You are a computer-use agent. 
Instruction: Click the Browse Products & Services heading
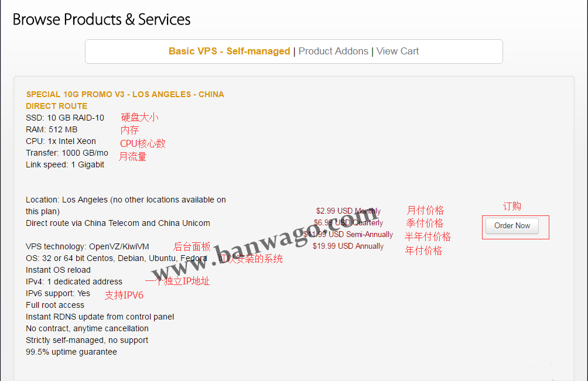[x=101, y=19]
